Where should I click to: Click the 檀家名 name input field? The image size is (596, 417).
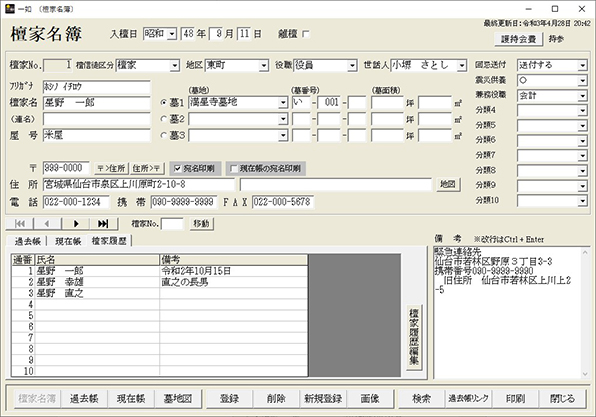click(97, 103)
